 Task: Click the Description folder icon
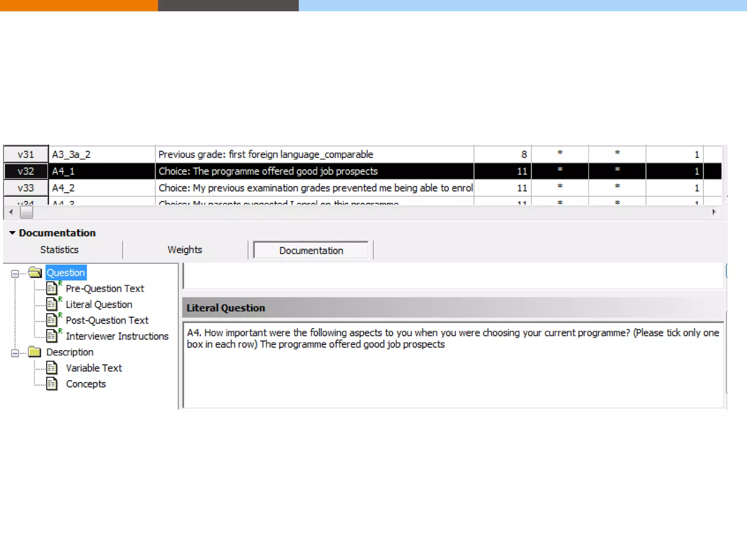point(35,352)
